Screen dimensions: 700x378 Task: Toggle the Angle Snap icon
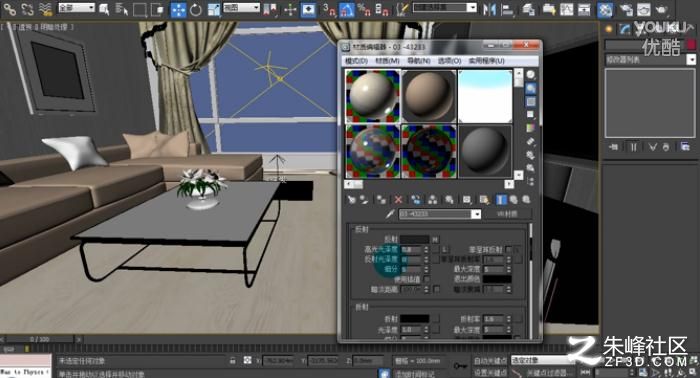[x=347, y=9]
